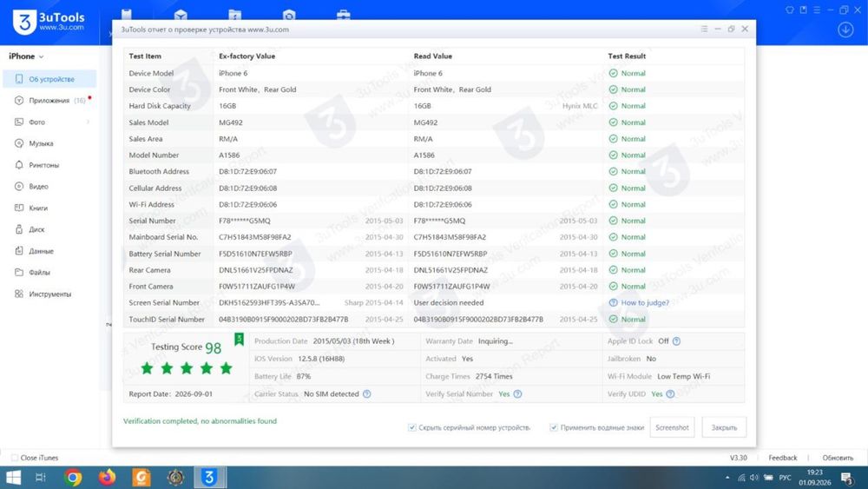Open the notification center icon
The width and height of the screenshot is (868, 489).
(847, 478)
